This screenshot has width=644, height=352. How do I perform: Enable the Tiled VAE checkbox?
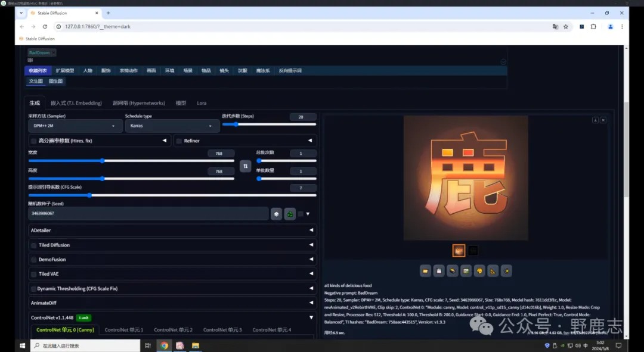(x=33, y=274)
